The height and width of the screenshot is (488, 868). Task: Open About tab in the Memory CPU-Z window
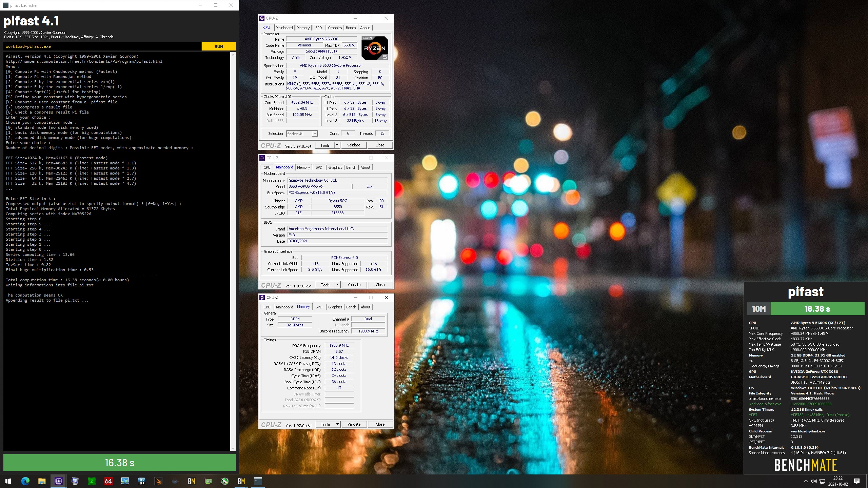(366, 307)
